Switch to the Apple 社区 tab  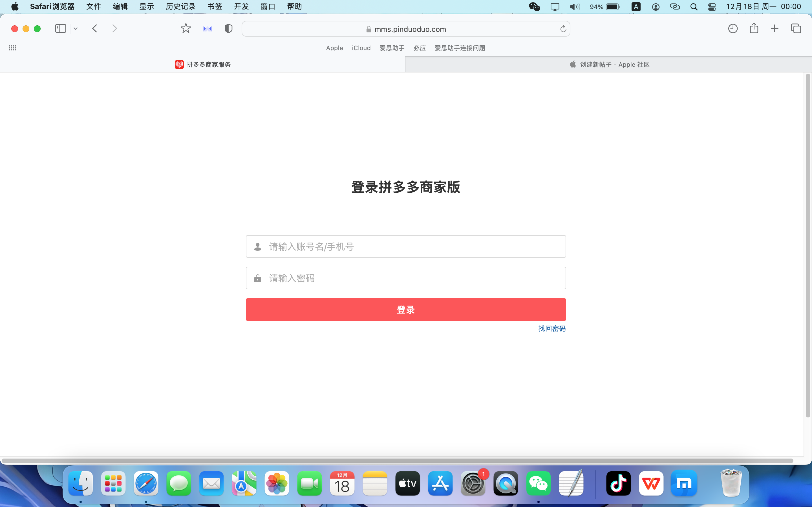(609, 65)
